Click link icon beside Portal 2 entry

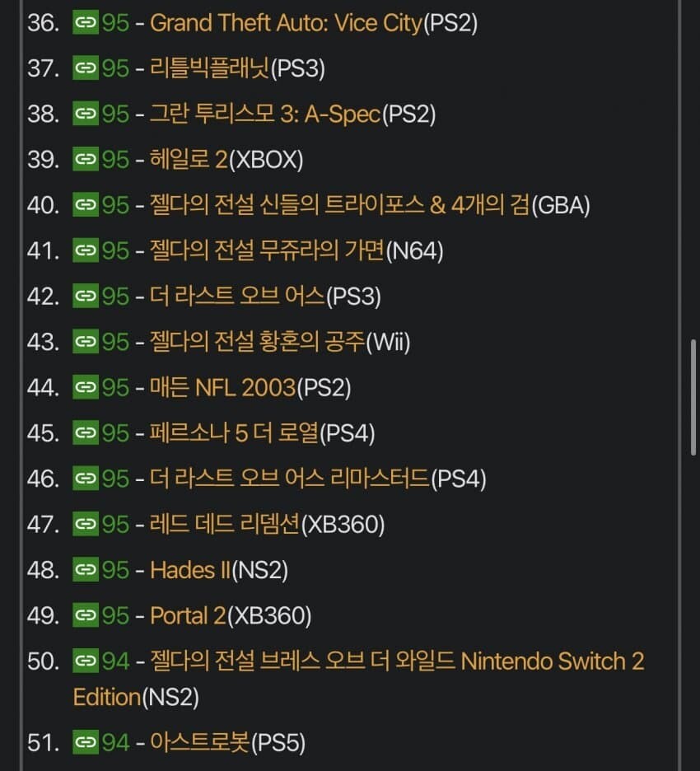click(85, 615)
